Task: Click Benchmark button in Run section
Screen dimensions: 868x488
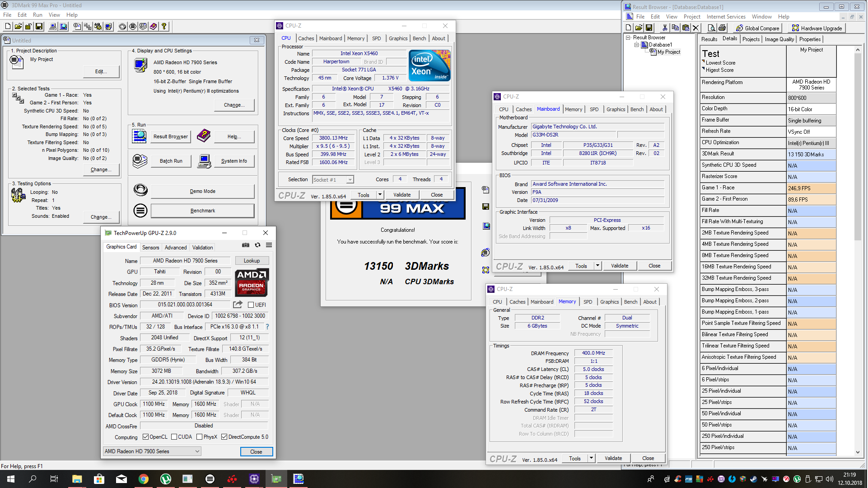Action: click(x=203, y=211)
